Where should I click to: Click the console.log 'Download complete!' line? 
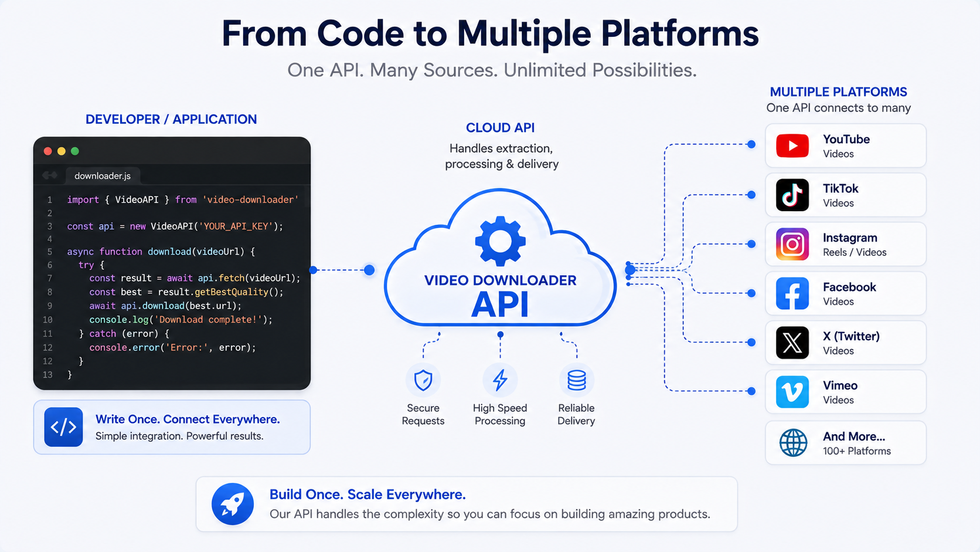tap(181, 320)
